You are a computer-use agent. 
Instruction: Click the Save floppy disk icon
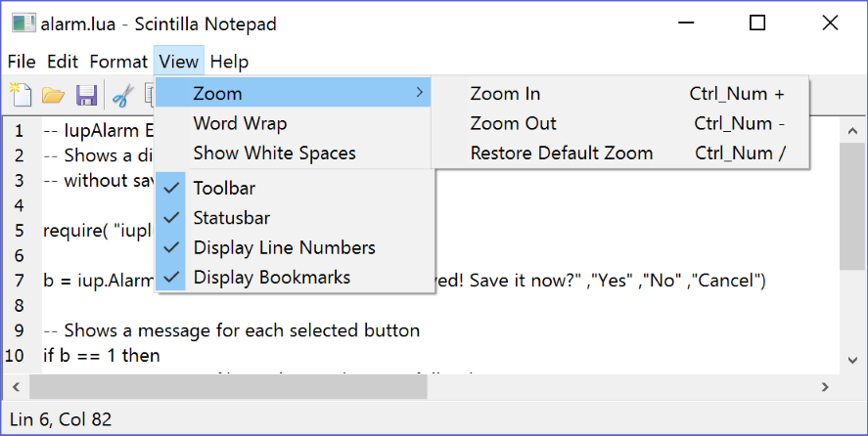pos(86,95)
